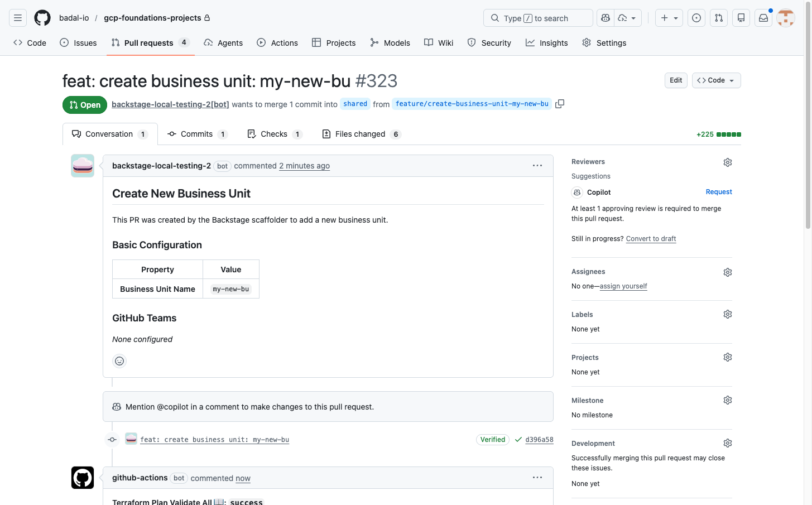Screen dimensions: 812x505
Task: Click the '2 minutes ago' timestamp link
Action: tap(304, 166)
